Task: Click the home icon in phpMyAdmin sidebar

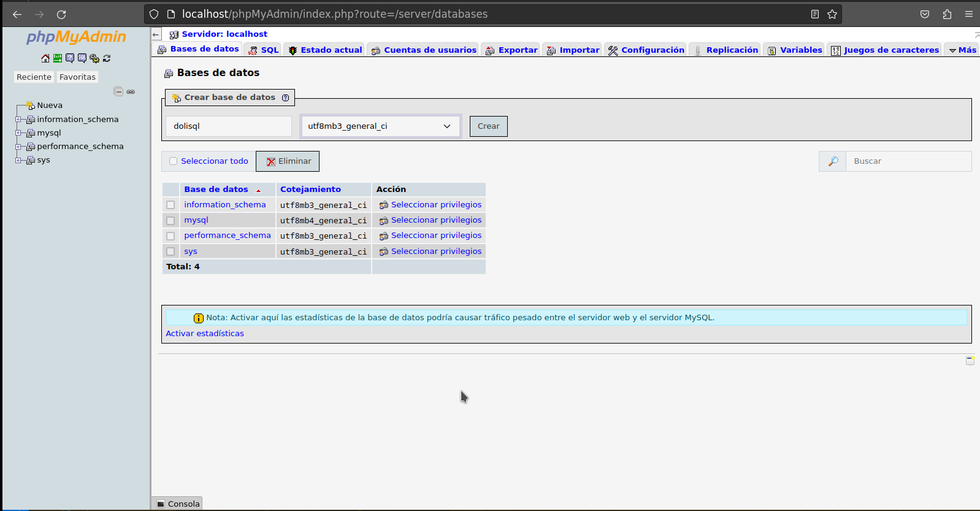Action: pyautogui.click(x=45, y=58)
